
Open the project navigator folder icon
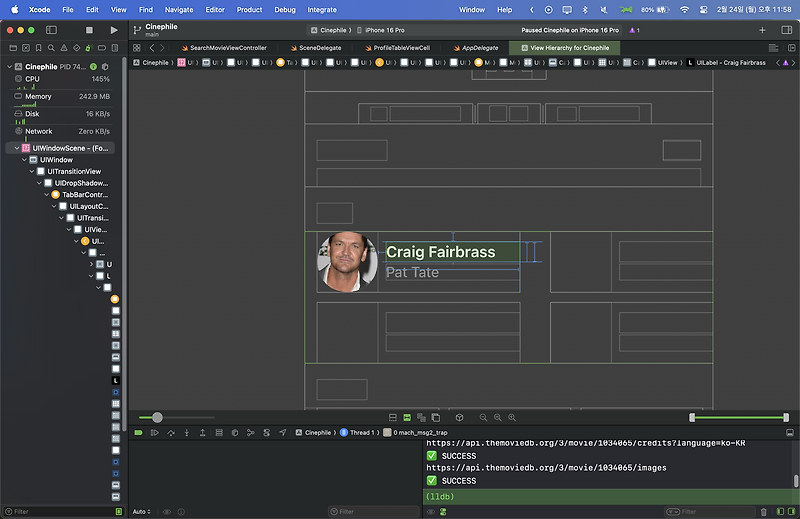(13, 48)
